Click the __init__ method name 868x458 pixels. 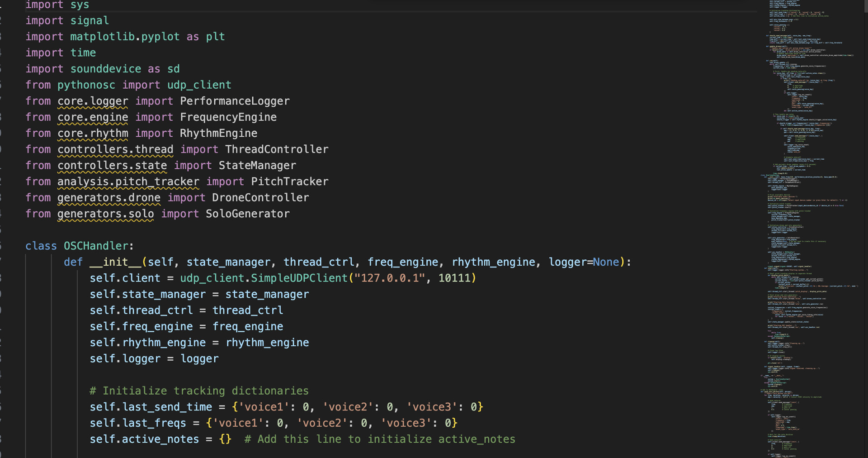point(115,262)
